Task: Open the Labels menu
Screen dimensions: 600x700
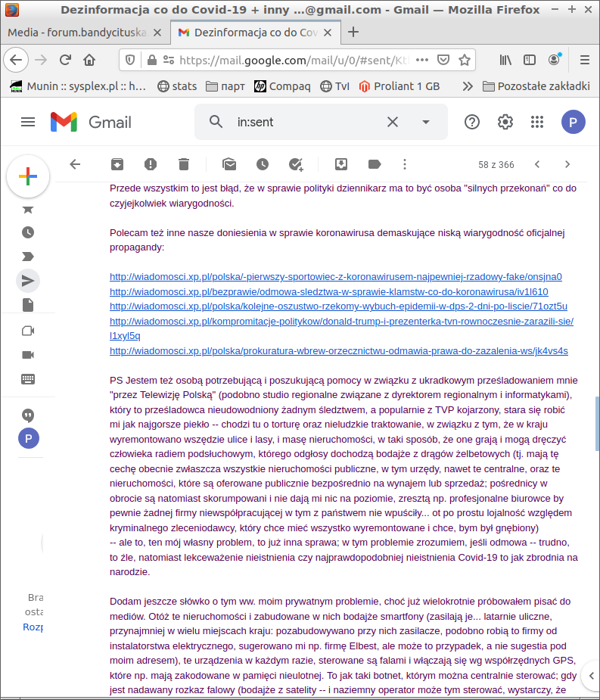Action: pos(375,164)
